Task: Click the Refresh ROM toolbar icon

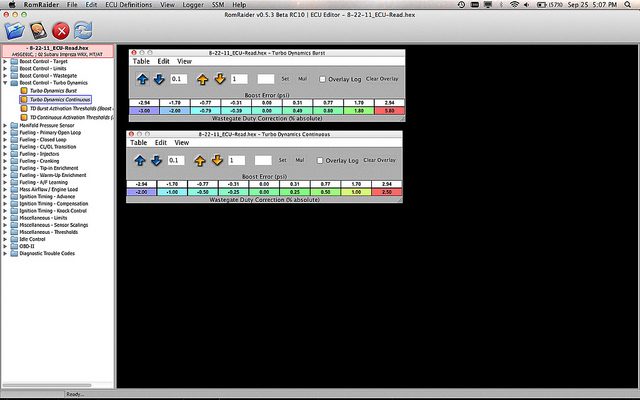Action: click(84, 30)
